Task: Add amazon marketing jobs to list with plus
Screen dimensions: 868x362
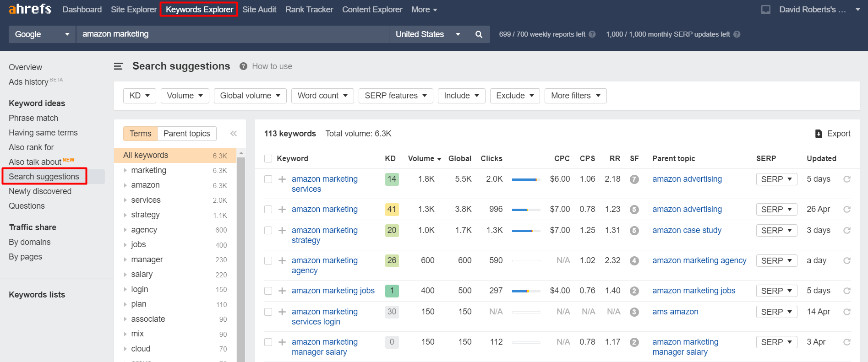Action: [x=282, y=291]
